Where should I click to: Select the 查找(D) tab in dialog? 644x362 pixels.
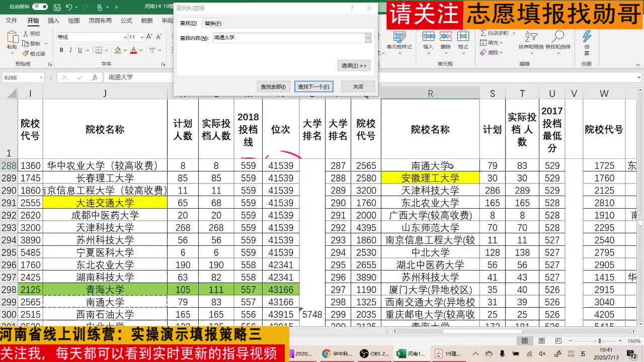click(x=189, y=23)
